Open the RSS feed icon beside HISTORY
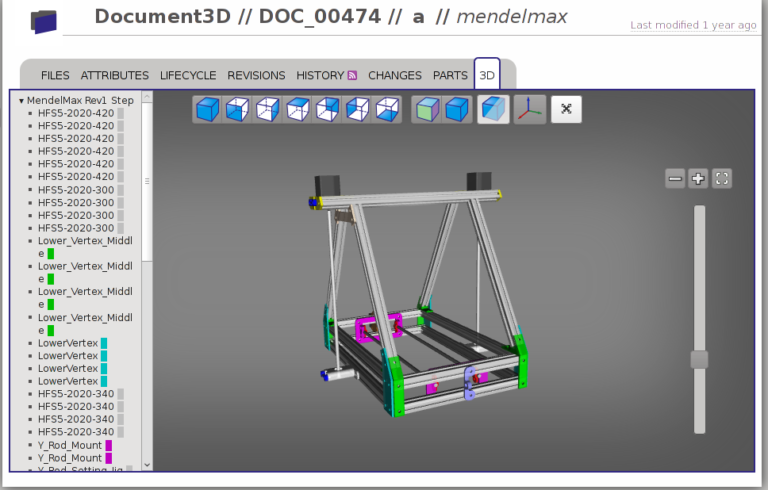Viewport: 768px width, 490px height. tap(352, 75)
